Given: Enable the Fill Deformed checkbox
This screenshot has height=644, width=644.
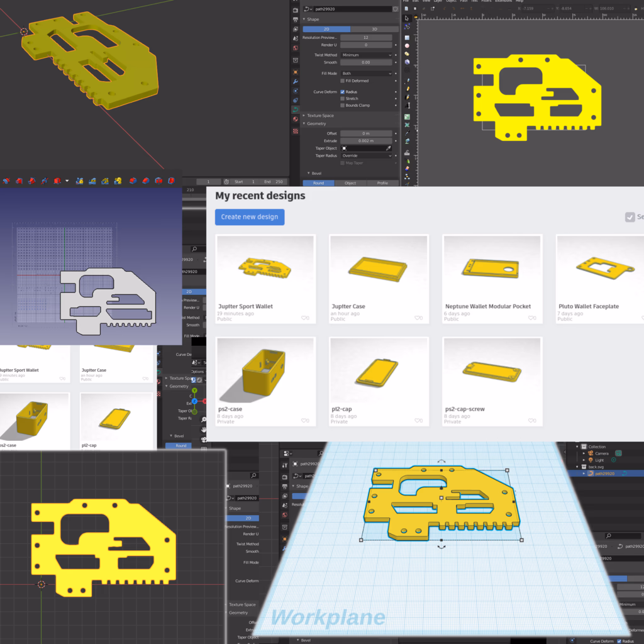Looking at the screenshot, I should click(342, 80).
